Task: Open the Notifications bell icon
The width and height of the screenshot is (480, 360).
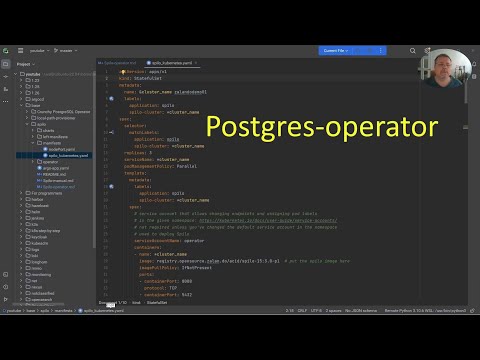Action: pos(474,64)
